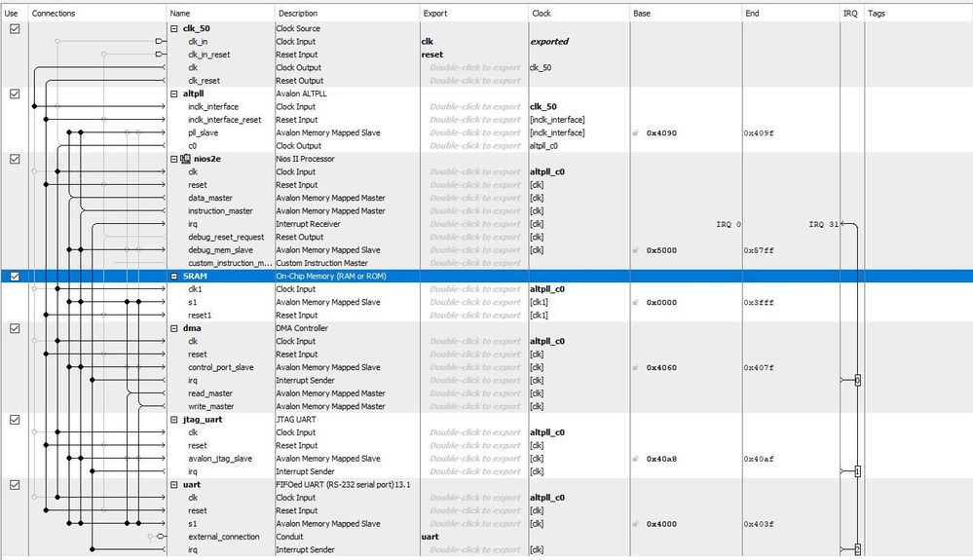Click the lock icon beside base 0x4000
Viewport: 973px width, 560px height.
point(635,523)
